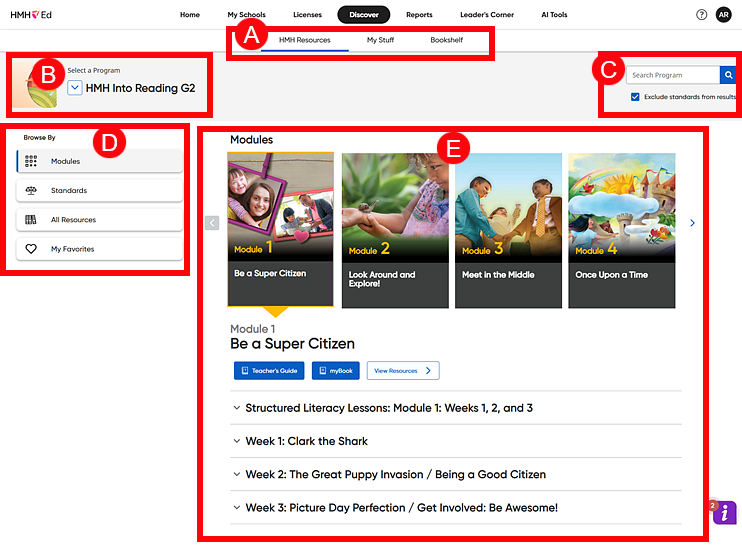This screenshot has width=742, height=553.
Task: Switch to the Bookshelf tab
Action: (x=447, y=40)
